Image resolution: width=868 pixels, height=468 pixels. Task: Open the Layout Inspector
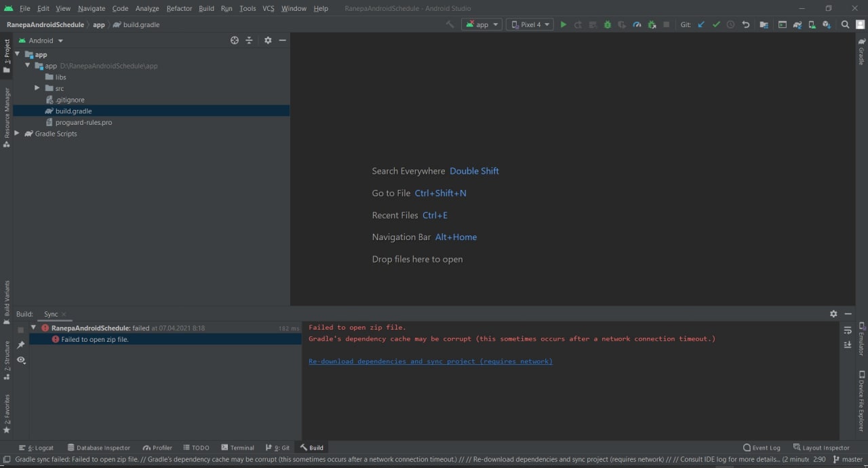click(x=821, y=448)
